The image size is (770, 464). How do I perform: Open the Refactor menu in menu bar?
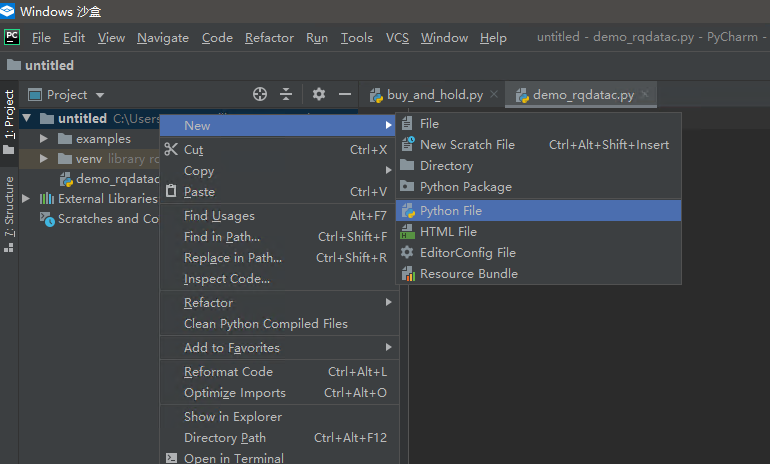(x=269, y=38)
